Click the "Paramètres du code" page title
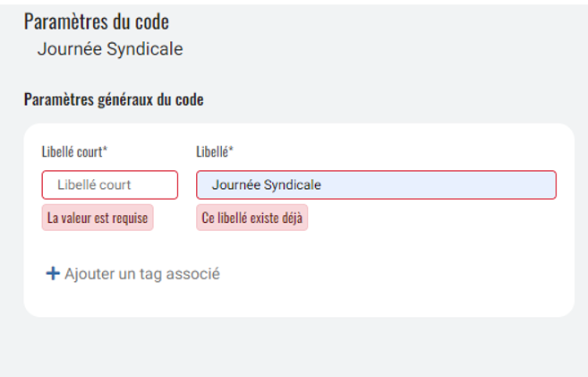The width and height of the screenshot is (588, 377). [x=97, y=21]
